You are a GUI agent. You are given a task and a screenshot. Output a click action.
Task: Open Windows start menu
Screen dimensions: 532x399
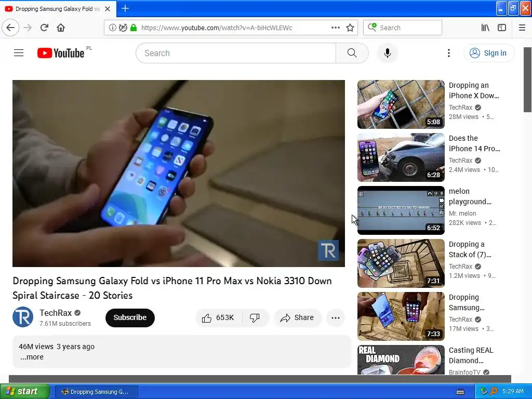tap(25, 391)
